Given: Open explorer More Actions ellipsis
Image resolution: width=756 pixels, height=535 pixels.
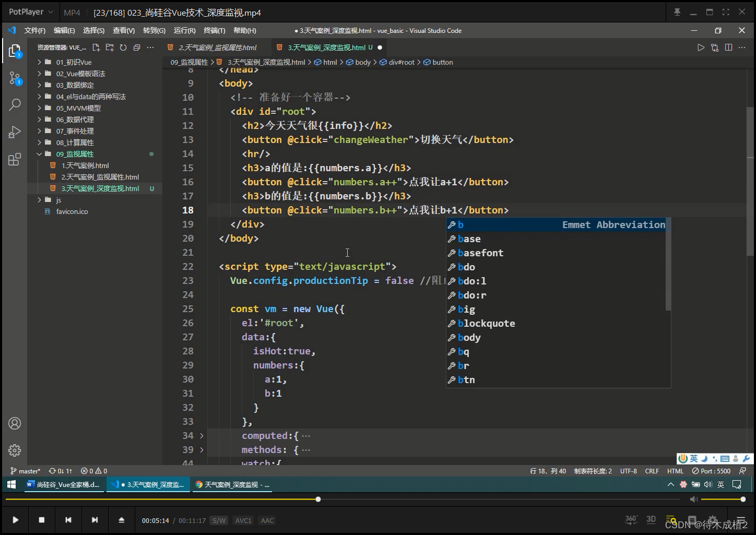Looking at the screenshot, I should pyautogui.click(x=150, y=47).
